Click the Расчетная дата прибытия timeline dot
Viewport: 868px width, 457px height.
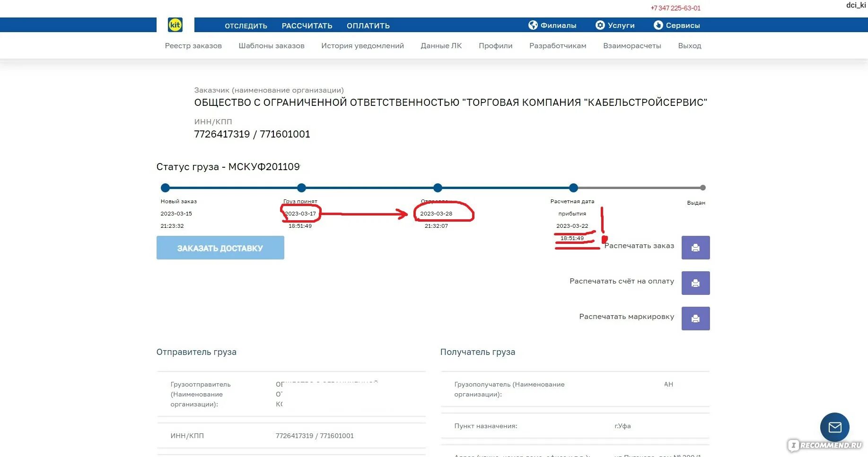[573, 188]
